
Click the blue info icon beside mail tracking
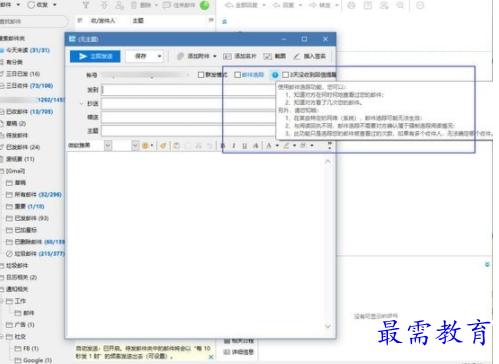275,75
